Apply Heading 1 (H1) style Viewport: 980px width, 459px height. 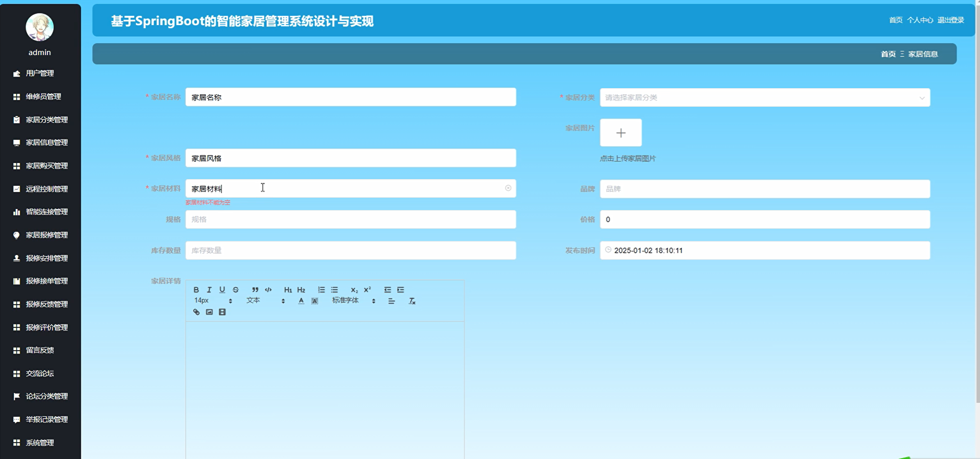coord(288,289)
